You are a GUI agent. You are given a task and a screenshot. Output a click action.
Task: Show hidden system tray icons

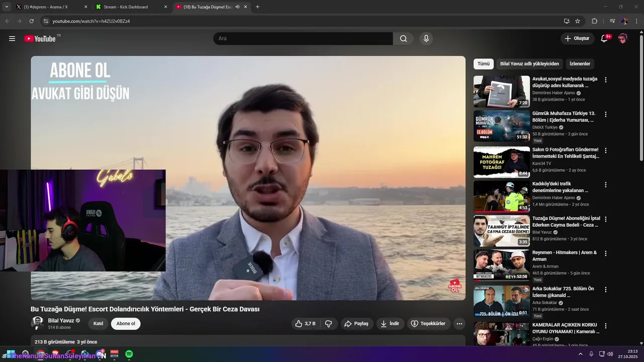580,354
